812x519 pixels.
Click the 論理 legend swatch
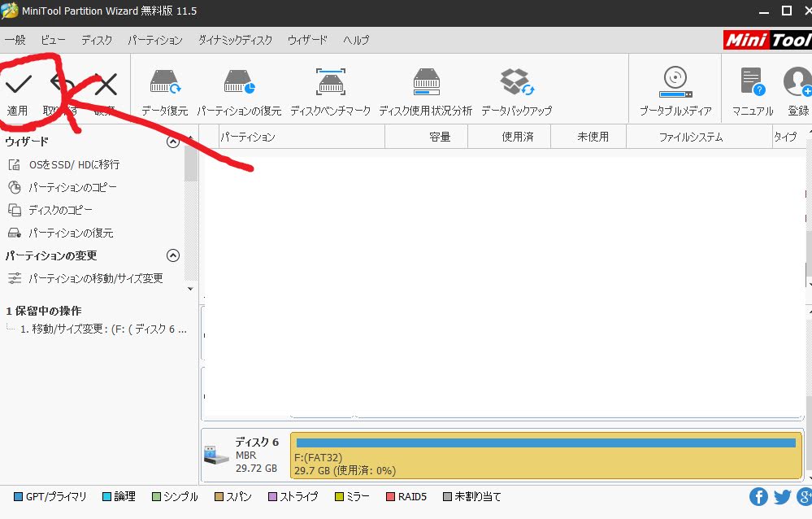coord(107,497)
